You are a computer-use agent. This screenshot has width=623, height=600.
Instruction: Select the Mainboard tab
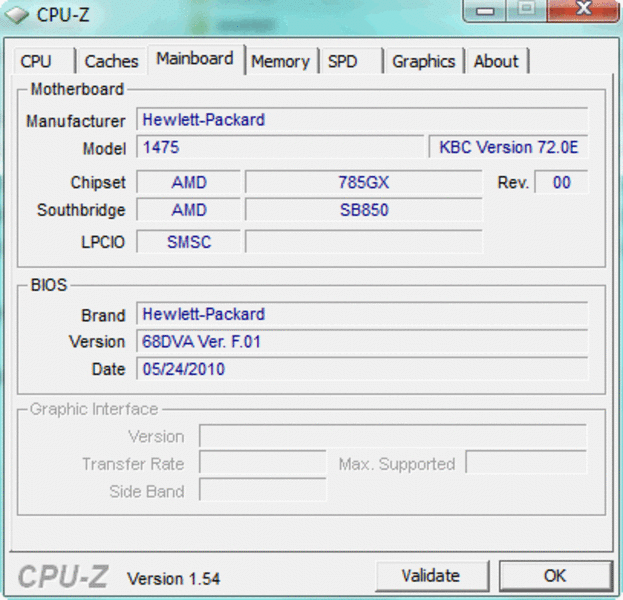coord(195,59)
